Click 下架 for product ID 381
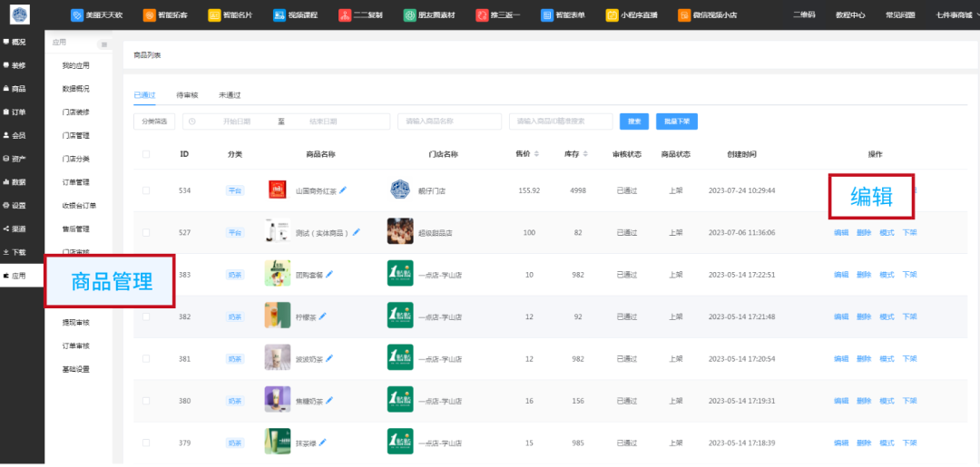The height and width of the screenshot is (467, 980). (x=909, y=358)
